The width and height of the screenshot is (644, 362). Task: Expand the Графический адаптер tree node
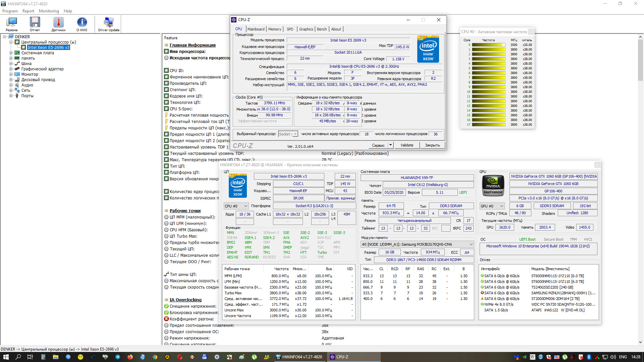point(11,69)
